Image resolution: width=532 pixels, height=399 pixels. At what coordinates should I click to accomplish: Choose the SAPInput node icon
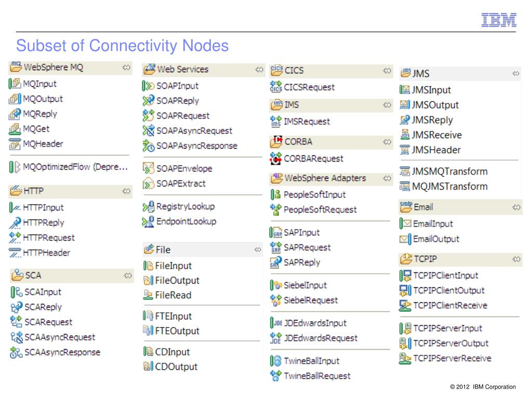pos(276,232)
